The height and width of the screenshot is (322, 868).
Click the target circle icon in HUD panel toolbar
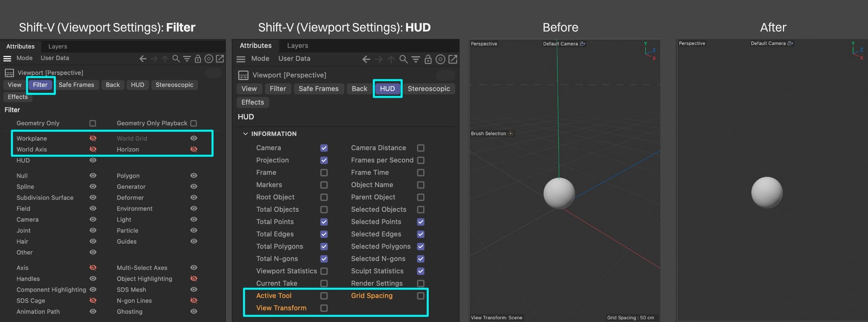click(440, 59)
